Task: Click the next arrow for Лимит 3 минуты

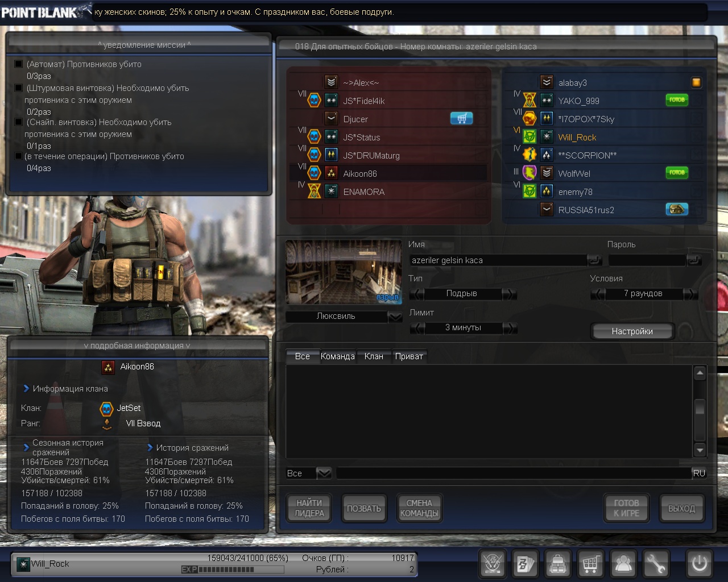Action: tap(510, 328)
